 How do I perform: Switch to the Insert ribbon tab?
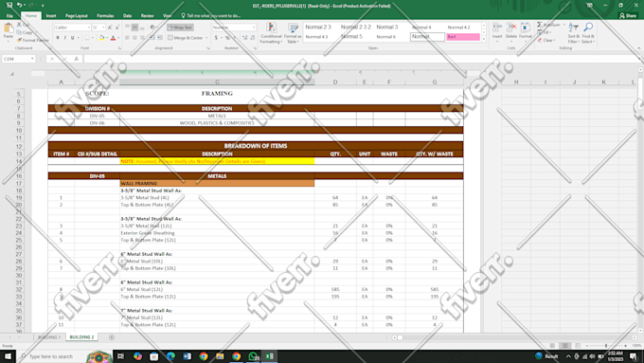pyautogui.click(x=51, y=15)
